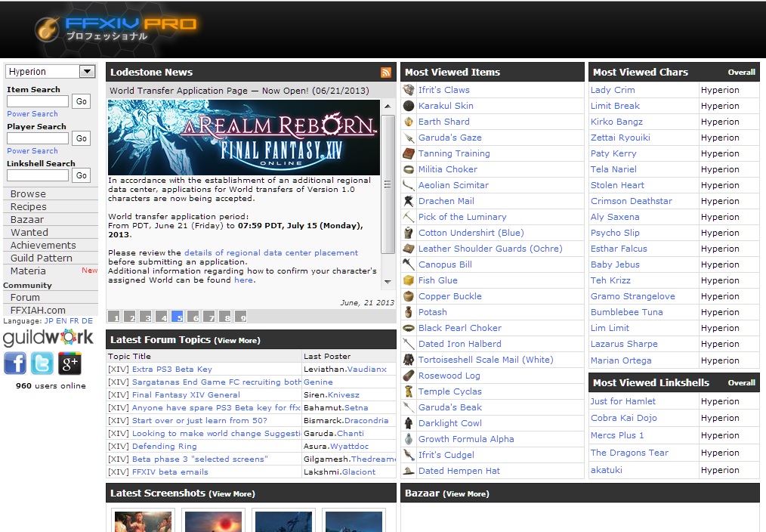The image size is (766, 532).
Task: Open the Extra PS3 Beta Key topic
Action: coord(172,370)
